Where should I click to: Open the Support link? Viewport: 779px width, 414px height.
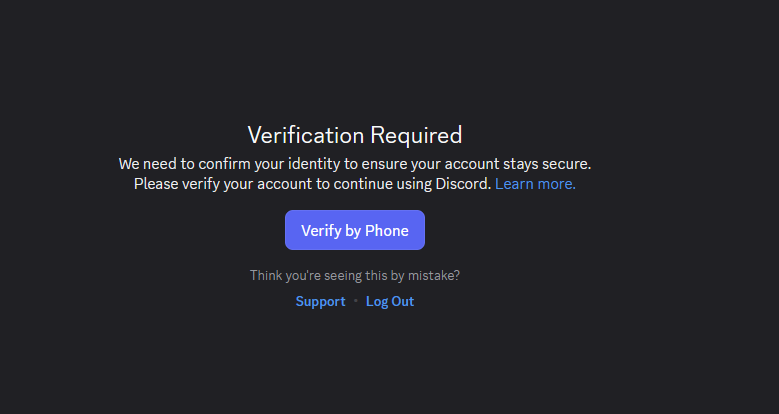tap(320, 301)
